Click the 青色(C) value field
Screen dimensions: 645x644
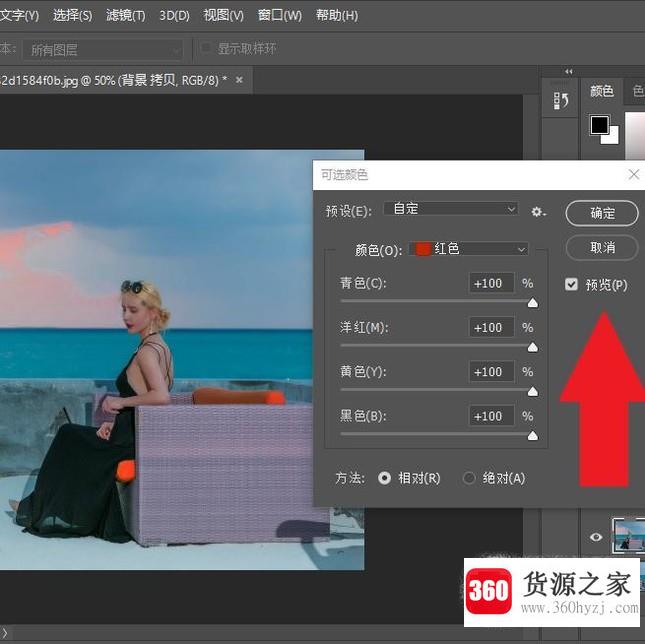click(x=491, y=283)
